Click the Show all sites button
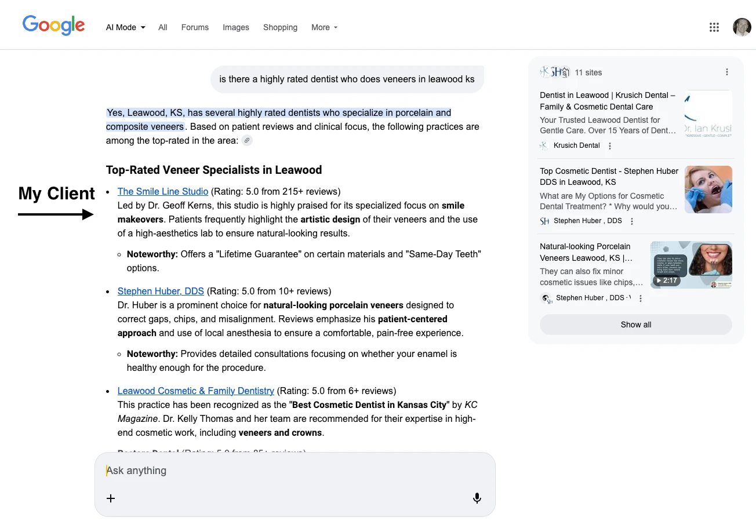This screenshot has width=756, height=532. (x=635, y=325)
